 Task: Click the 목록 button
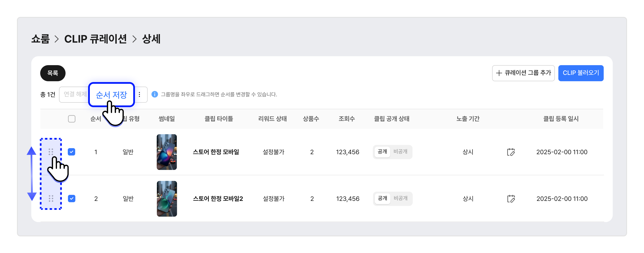pos(53,73)
